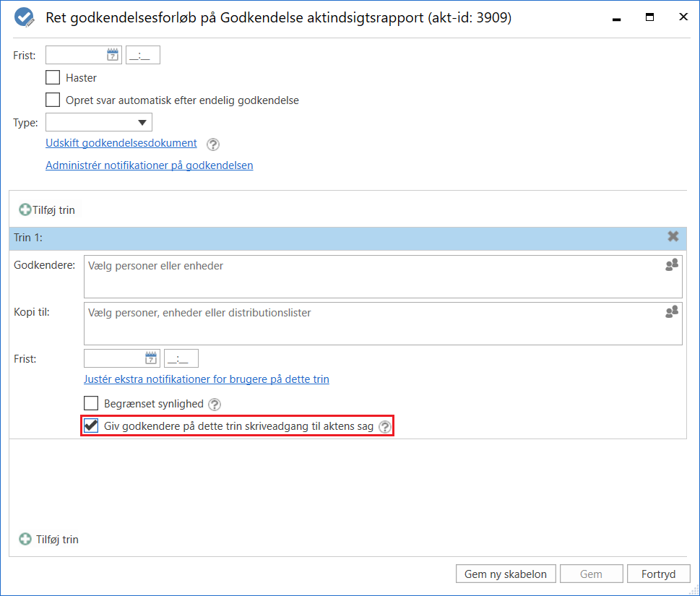Click Justér ekstra notifikationer link

tap(206, 379)
